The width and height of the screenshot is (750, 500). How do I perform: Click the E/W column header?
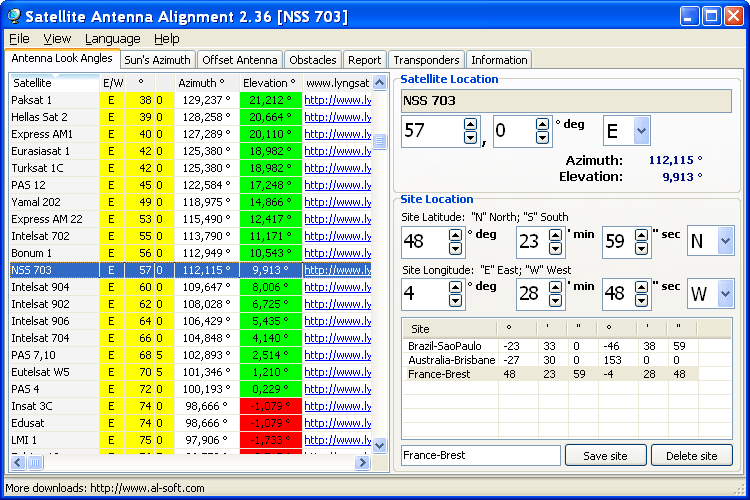tap(112, 83)
